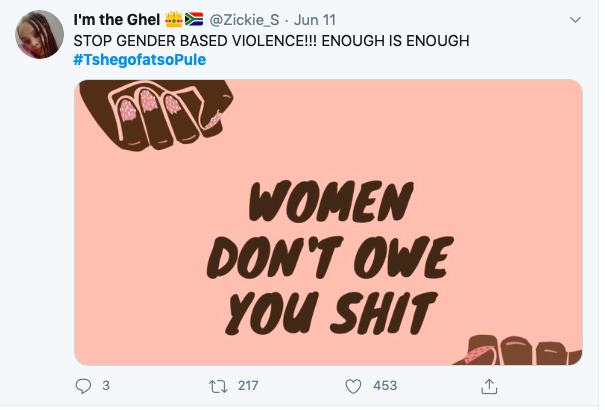Click the fingers illustration at the image's bottom corner

[x=517, y=350]
